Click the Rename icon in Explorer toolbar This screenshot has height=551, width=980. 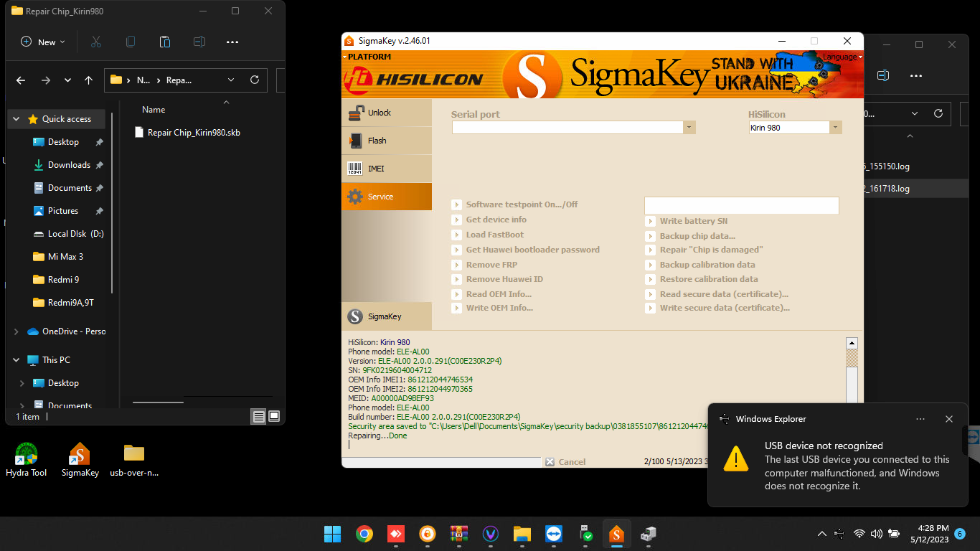click(x=199, y=42)
